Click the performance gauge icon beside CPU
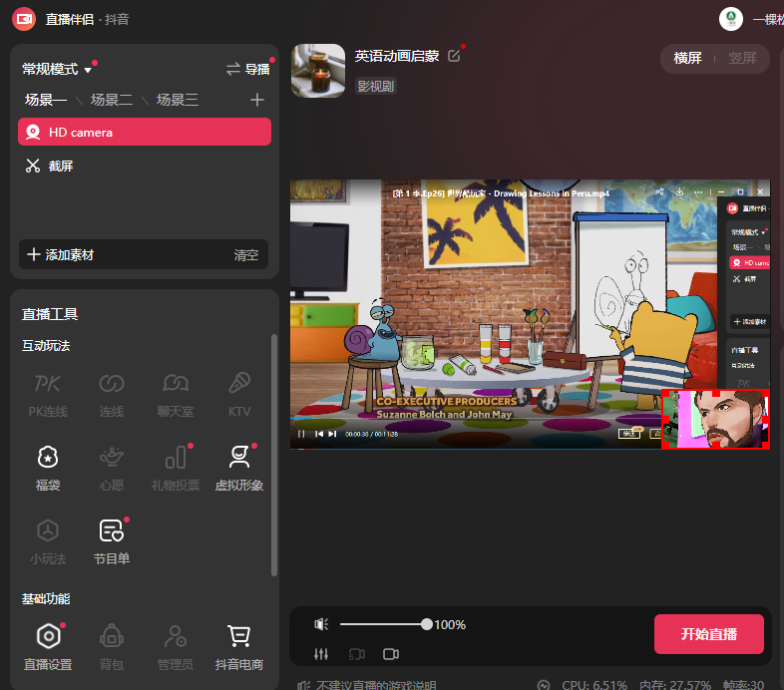Viewport: 784px width, 690px height. [544, 684]
